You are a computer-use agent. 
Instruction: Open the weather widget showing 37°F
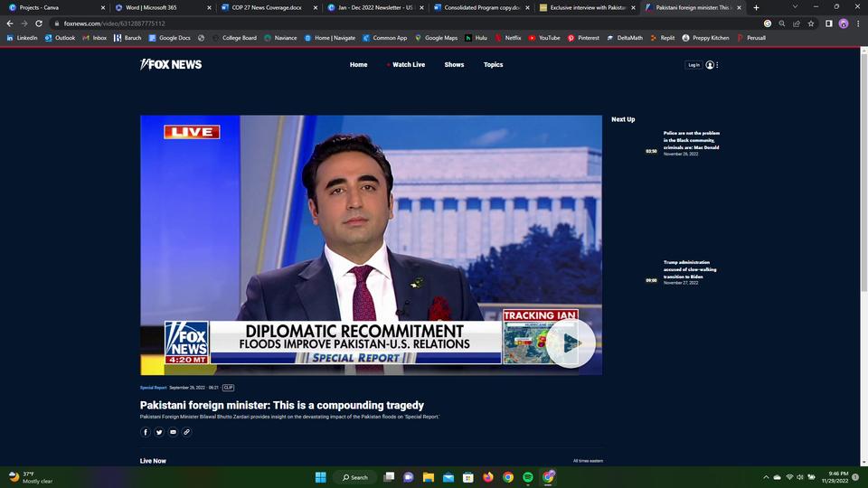pos(31,477)
